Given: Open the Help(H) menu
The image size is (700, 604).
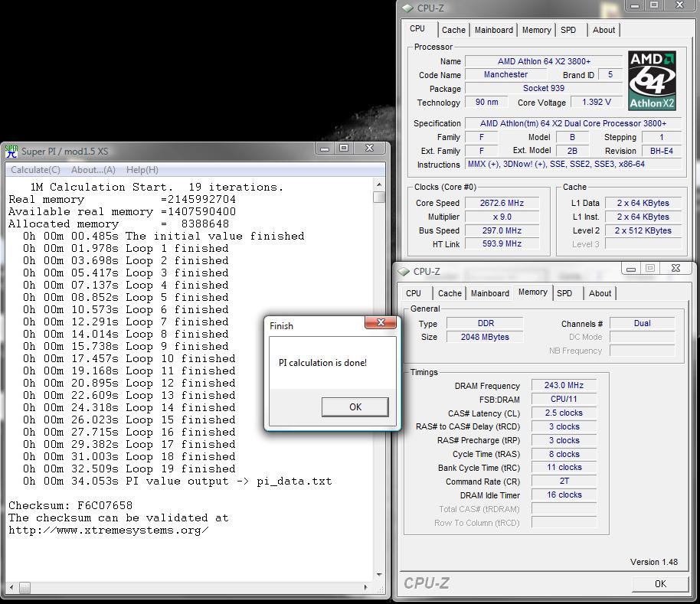Looking at the screenshot, I should (x=142, y=170).
